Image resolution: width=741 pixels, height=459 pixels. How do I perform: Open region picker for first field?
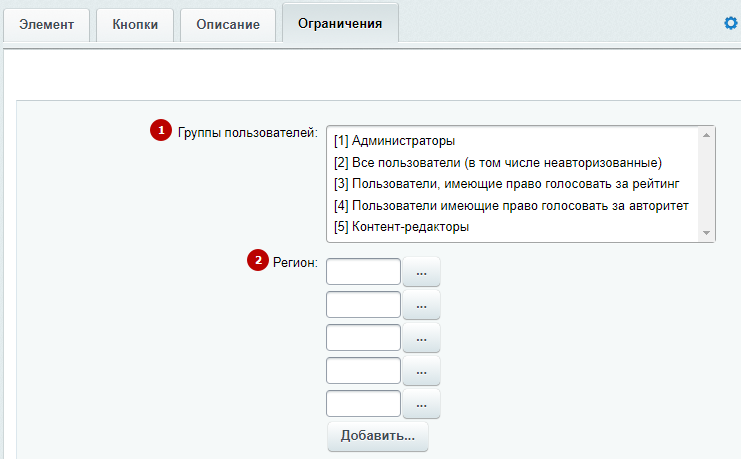click(x=421, y=272)
